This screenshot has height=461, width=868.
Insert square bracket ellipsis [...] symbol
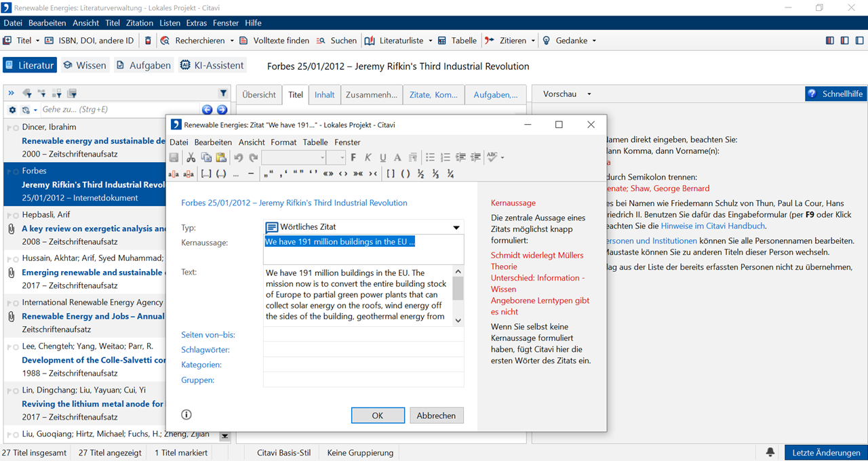tap(206, 174)
